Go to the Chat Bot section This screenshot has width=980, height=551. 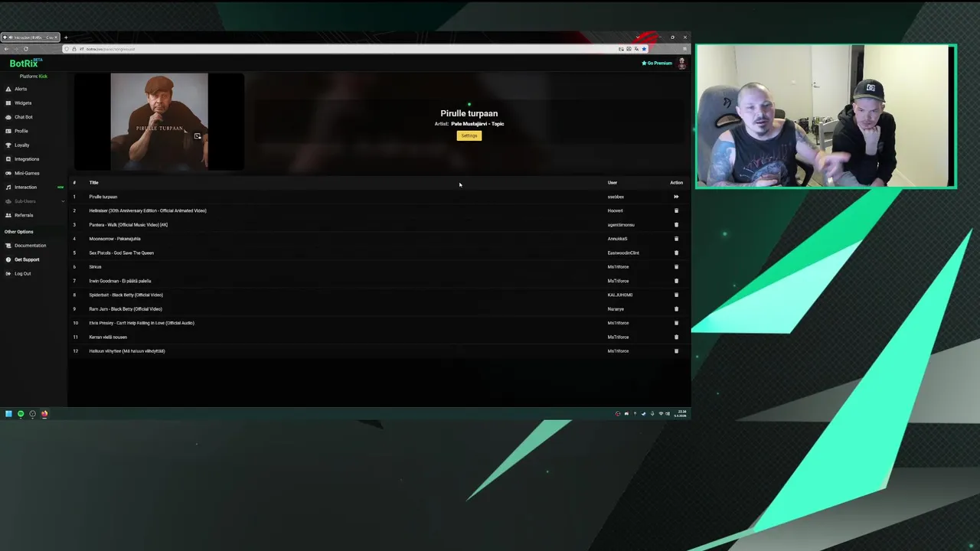click(24, 117)
